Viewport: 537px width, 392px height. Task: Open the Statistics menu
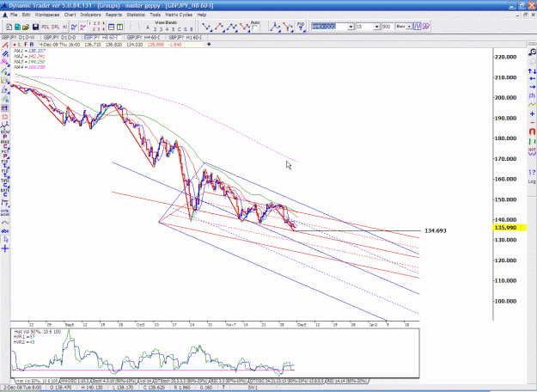tap(136, 15)
